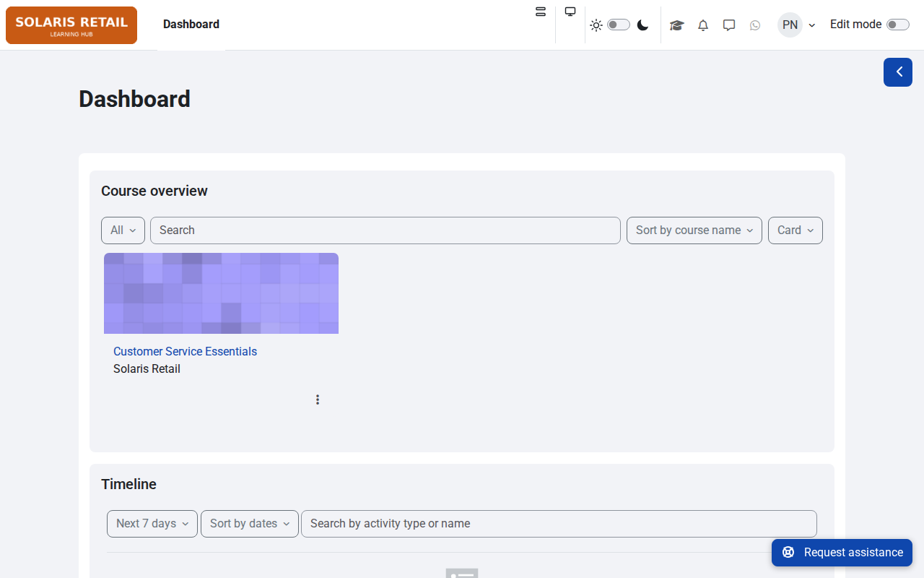
Task: Click the Solaris Retail Learning Hub logo
Action: pyautogui.click(x=71, y=25)
